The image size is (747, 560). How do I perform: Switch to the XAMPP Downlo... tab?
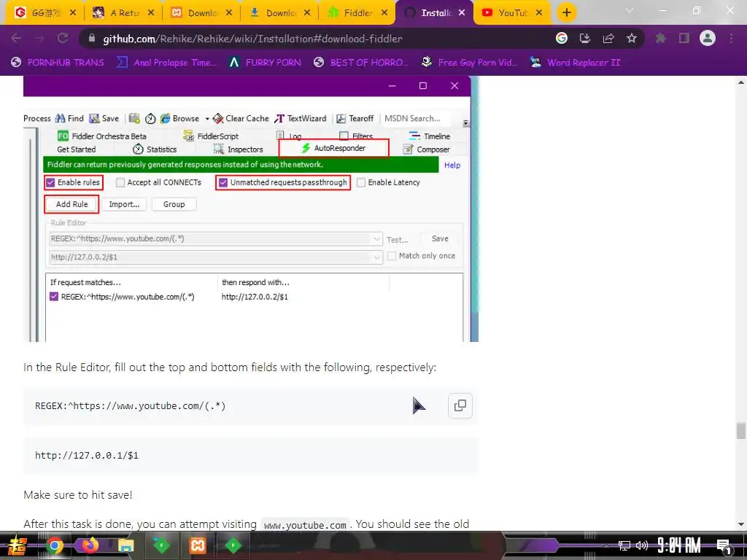[x=201, y=13]
